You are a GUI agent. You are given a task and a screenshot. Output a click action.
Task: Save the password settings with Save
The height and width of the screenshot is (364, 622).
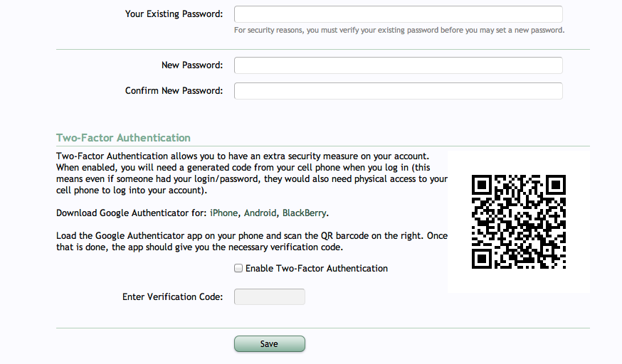(x=270, y=344)
